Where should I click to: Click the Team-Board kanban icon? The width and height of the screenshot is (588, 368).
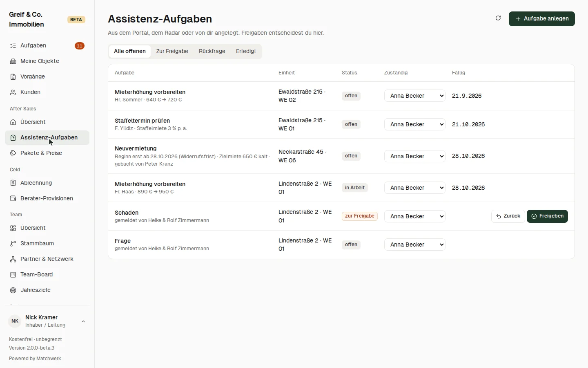13,275
